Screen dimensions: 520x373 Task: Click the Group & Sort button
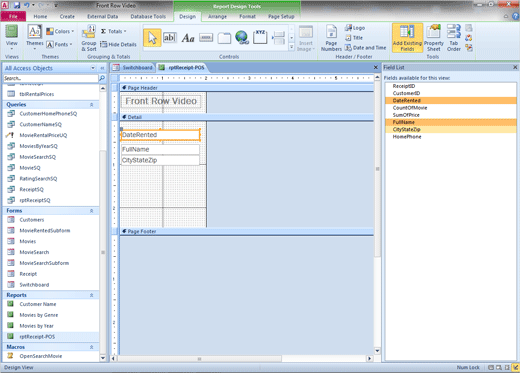[89, 38]
